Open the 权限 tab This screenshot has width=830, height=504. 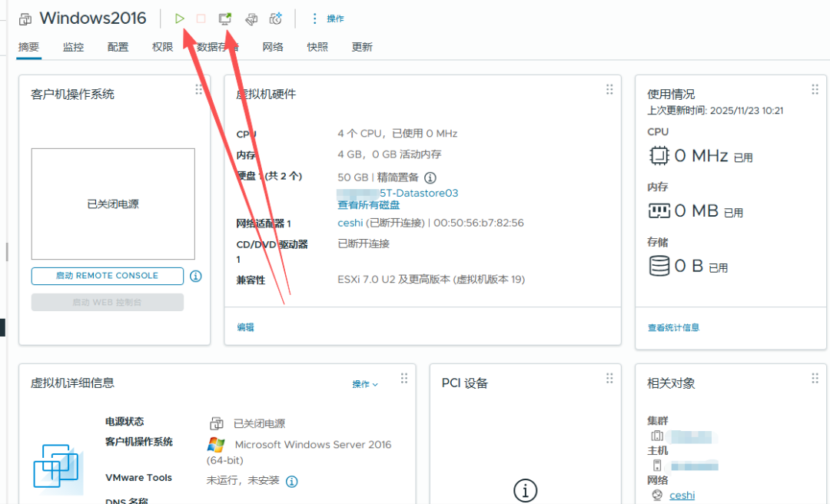coord(162,47)
